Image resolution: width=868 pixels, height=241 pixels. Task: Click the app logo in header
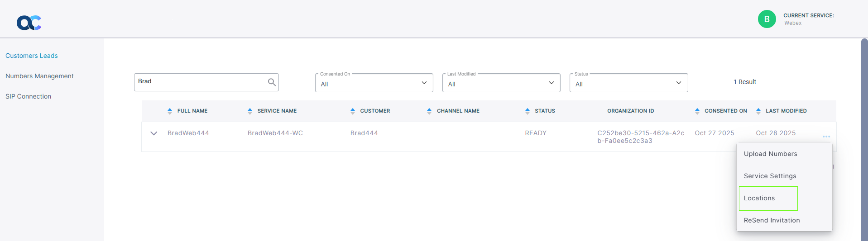click(29, 22)
